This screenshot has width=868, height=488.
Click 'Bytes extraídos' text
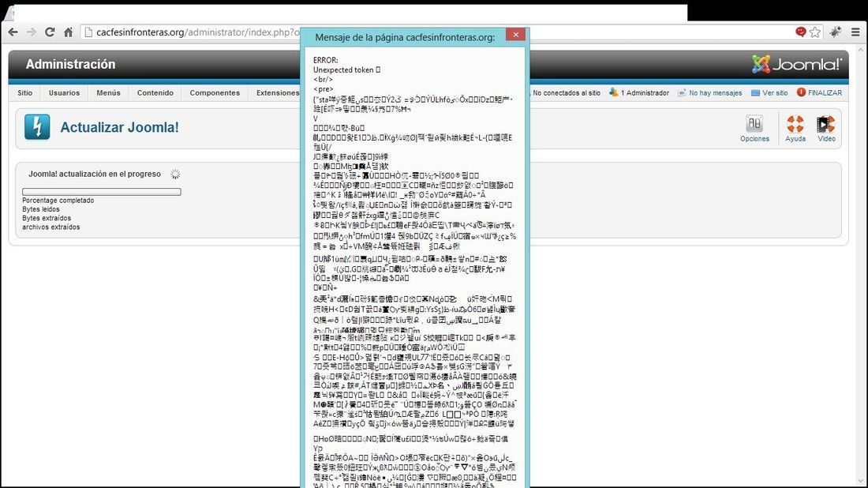(47, 218)
